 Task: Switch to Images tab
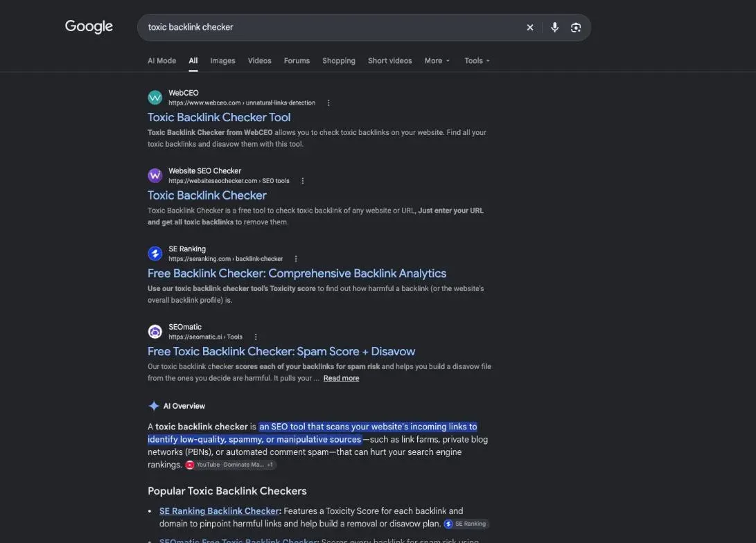pyautogui.click(x=222, y=61)
